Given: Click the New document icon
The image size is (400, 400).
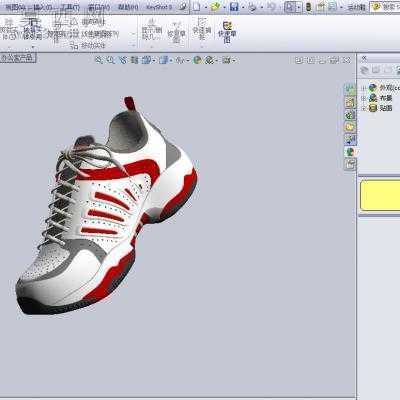Looking at the screenshot, I should [197, 6].
